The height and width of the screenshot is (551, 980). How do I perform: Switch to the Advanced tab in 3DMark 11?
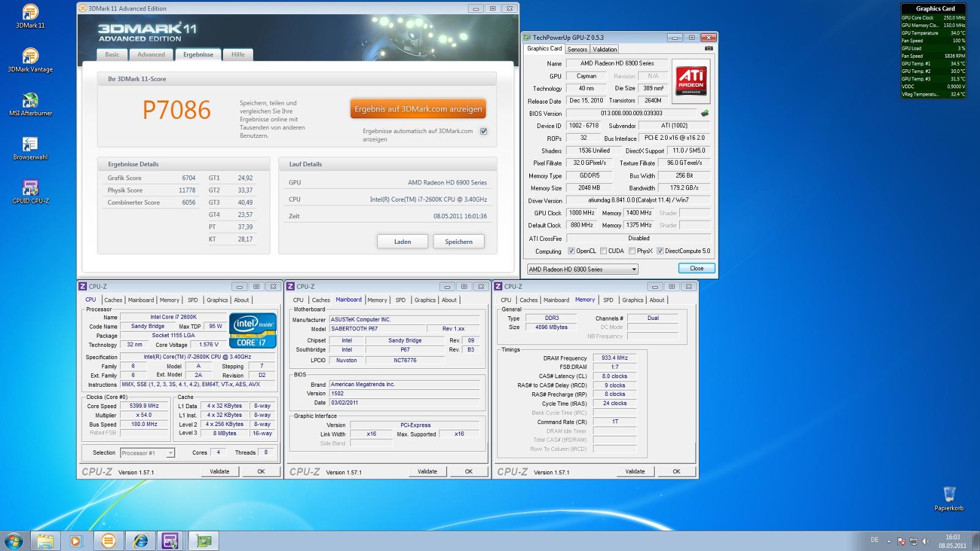tap(151, 55)
